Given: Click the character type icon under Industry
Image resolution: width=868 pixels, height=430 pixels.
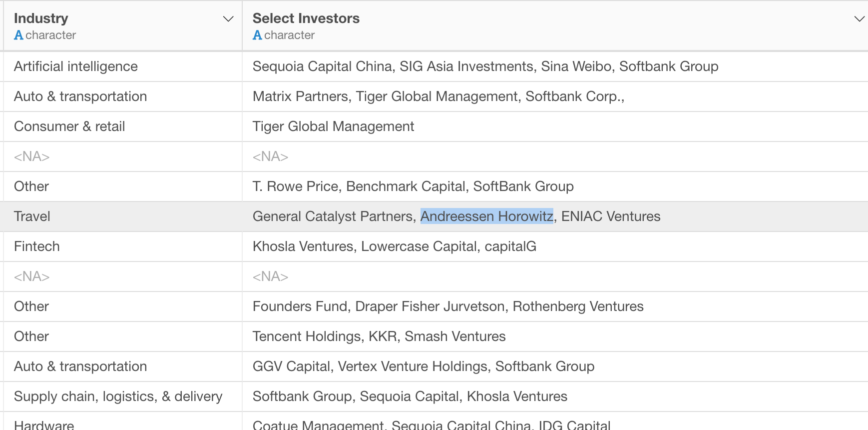Looking at the screenshot, I should [18, 35].
